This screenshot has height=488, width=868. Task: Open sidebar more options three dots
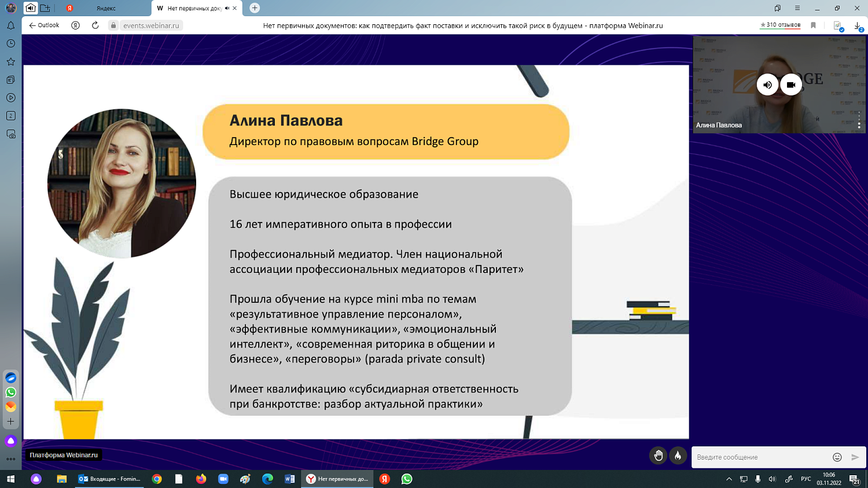pos(11,459)
